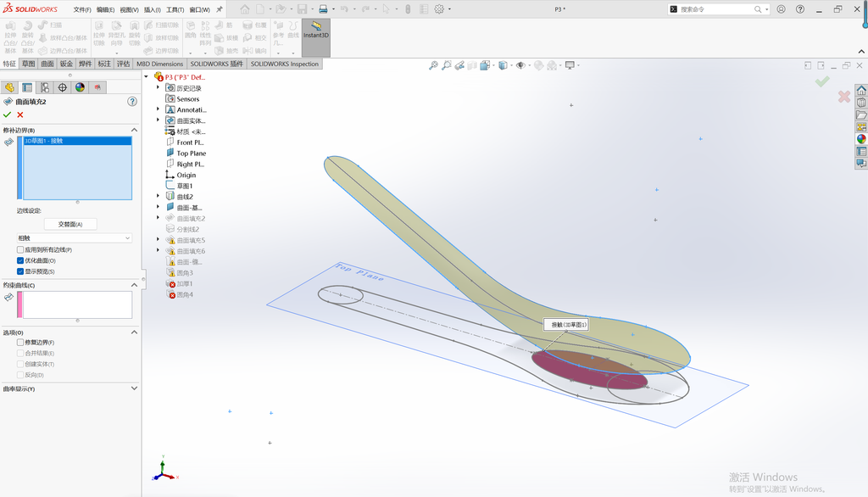The image size is (868, 497).
Task: Select the 加厚1 feature with error
Action: coord(184,283)
